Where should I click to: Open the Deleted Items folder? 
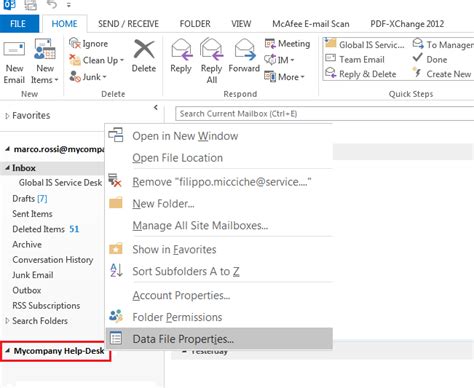click(x=45, y=229)
